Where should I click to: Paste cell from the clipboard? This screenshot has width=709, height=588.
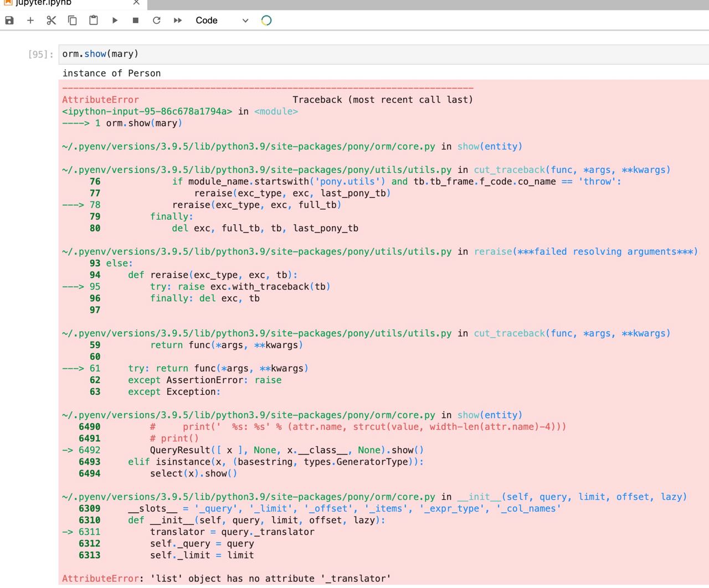[x=94, y=20]
